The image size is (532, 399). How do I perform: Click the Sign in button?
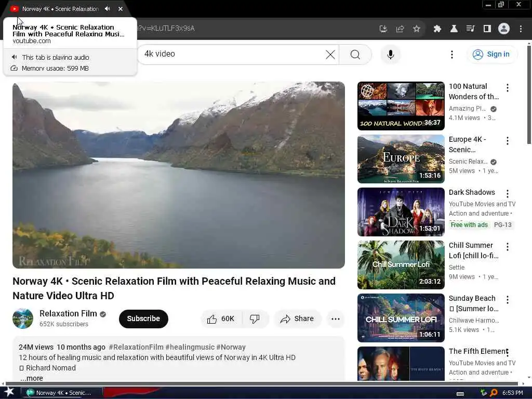[x=492, y=54]
